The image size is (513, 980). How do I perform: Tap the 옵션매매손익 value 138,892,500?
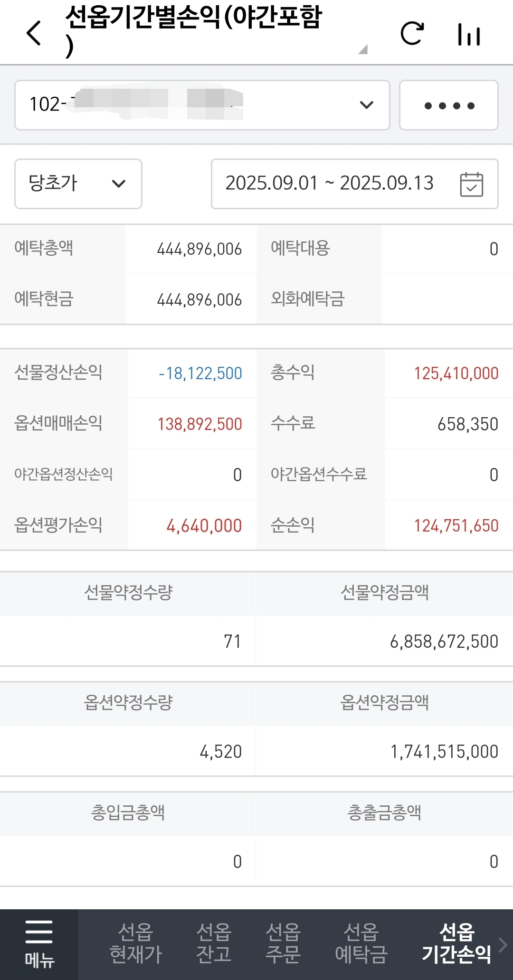200,424
